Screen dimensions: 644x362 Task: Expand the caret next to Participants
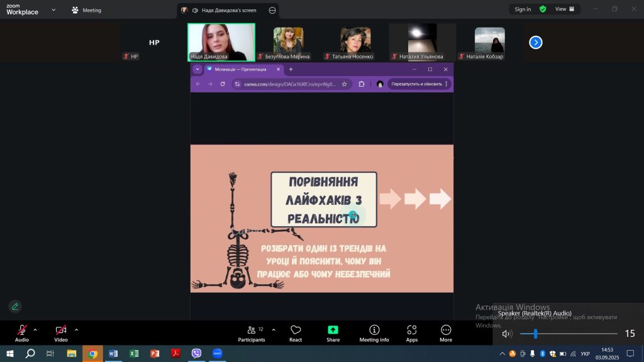274,329
